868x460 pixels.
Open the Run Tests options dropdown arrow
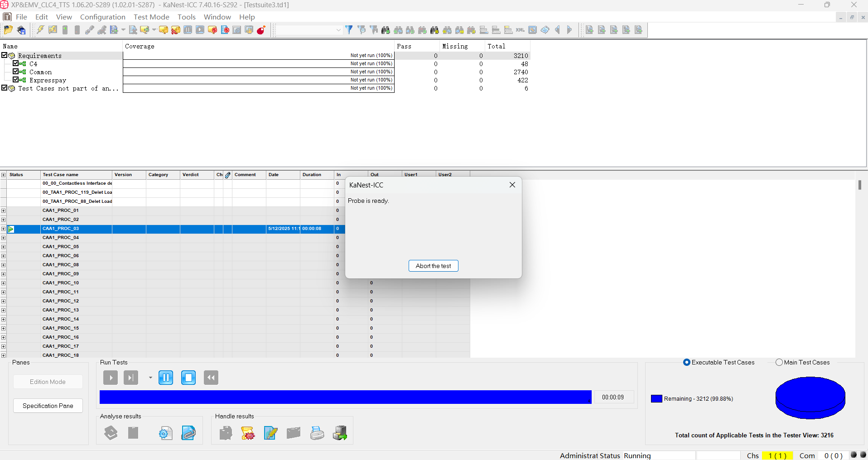[x=150, y=378]
